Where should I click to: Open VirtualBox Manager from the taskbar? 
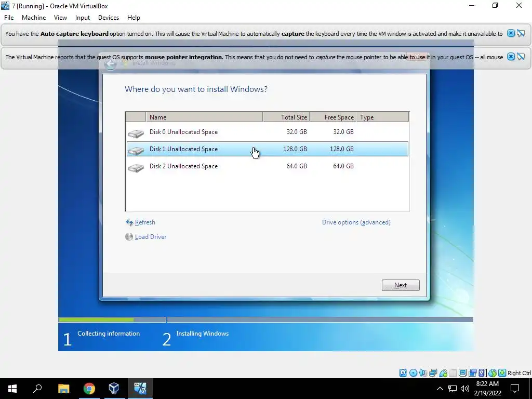(x=114, y=389)
